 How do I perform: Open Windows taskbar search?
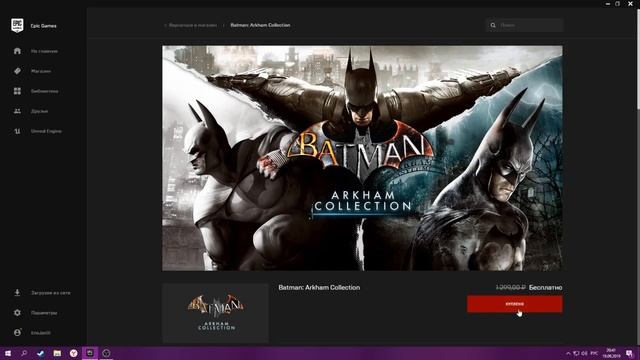pos(24,353)
